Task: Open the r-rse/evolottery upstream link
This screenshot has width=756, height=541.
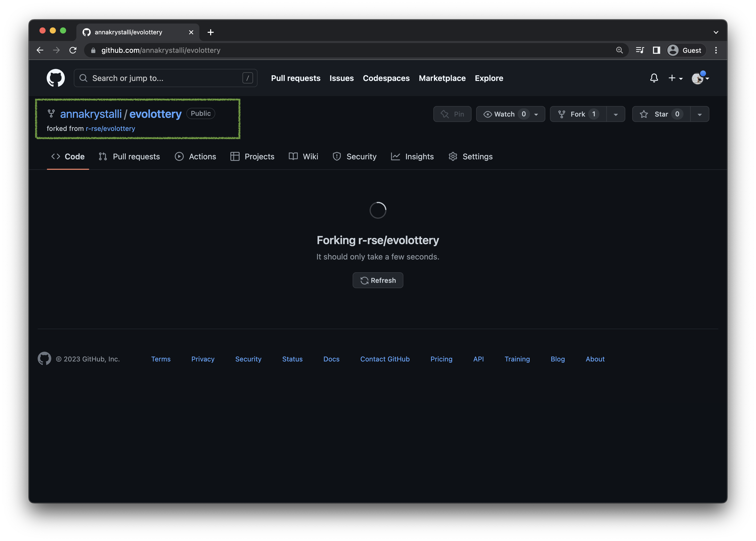Action: tap(110, 129)
